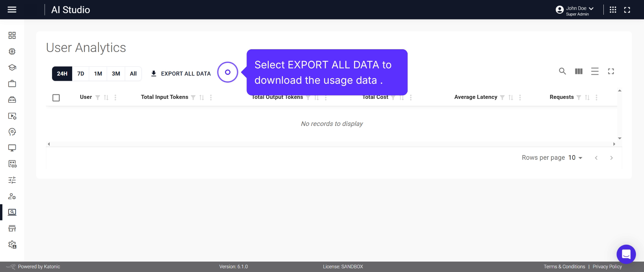Screen dimensions: 644x272
Task: Click the table scroll-right arrow
Action: [614, 144]
